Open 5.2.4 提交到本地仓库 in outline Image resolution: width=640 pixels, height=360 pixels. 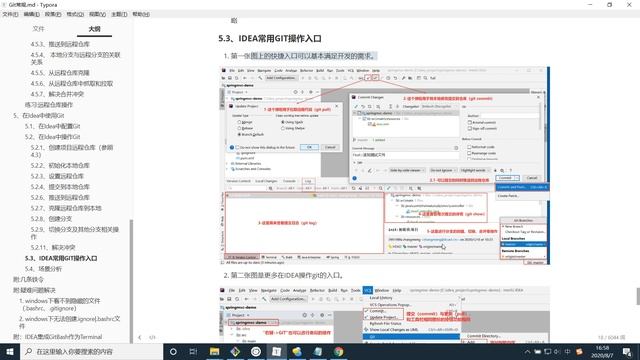click(60, 187)
